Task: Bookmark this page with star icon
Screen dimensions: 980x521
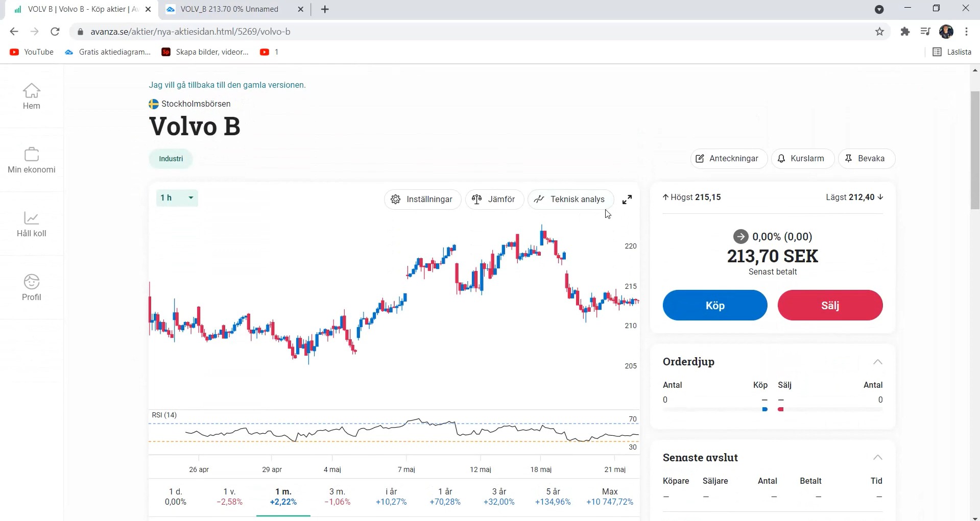Action: (879, 32)
